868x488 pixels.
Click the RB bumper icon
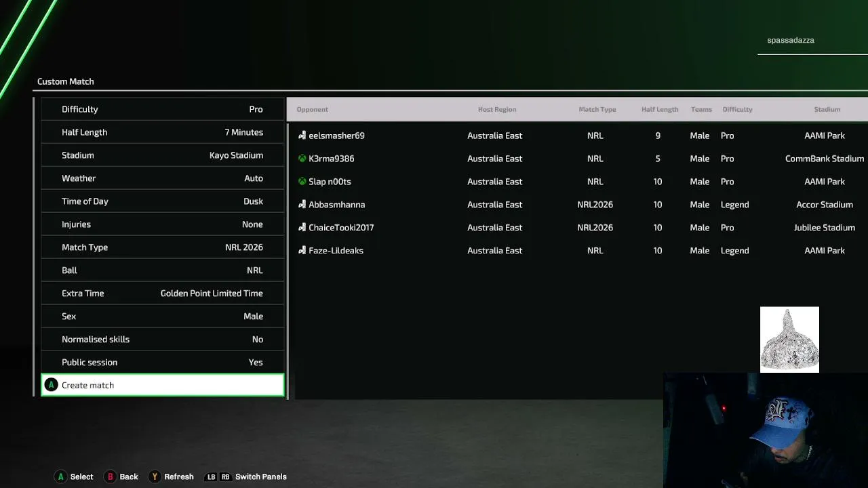(x=225, y=476)
